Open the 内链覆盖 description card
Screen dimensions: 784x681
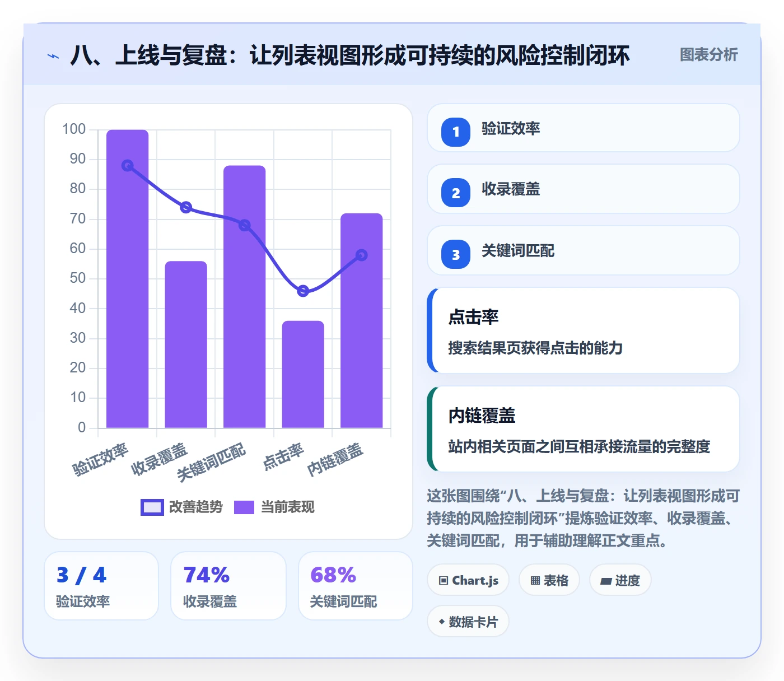point(584,429)
